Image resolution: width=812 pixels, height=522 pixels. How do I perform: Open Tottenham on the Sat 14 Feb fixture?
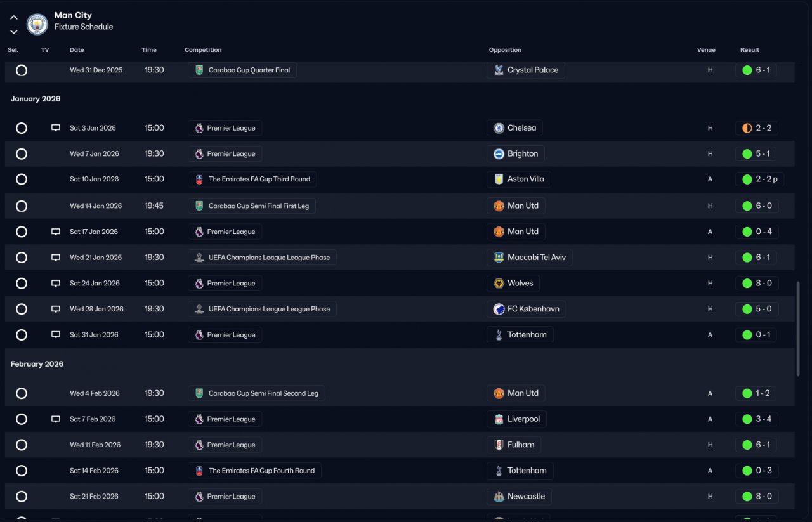(520, 471)
